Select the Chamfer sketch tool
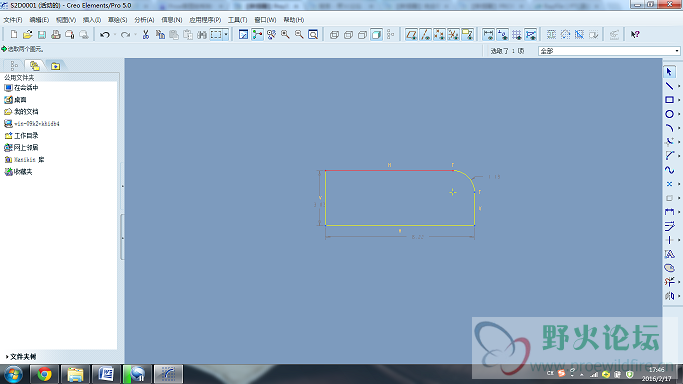Viewport: 683px width, 384px height. point(669,156)
